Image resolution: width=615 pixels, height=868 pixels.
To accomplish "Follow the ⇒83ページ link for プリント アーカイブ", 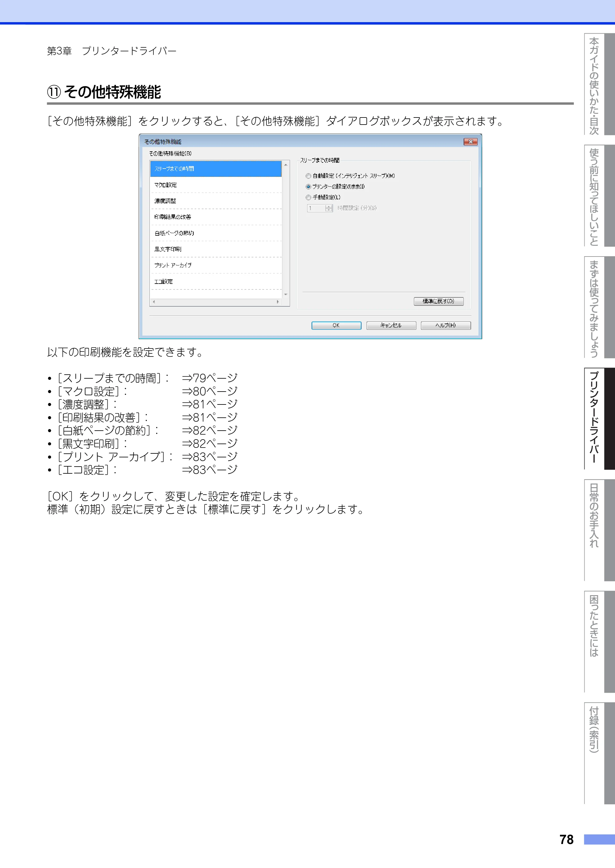I will pyautogui.click(x=209, y=457).
